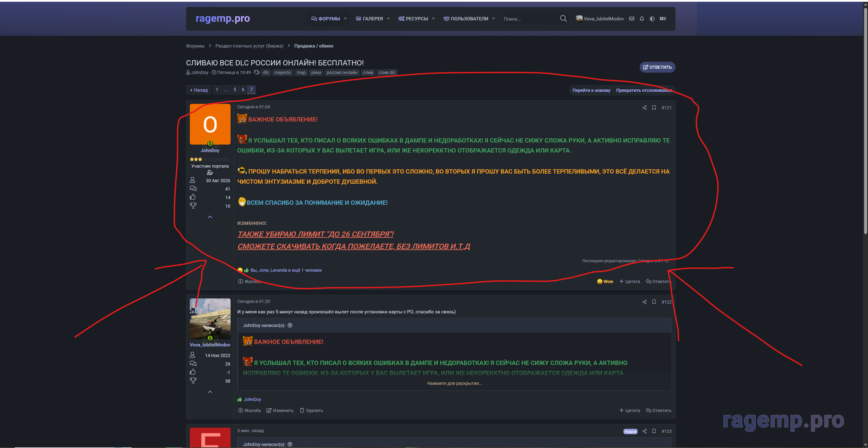Open the ФОРУМЫ menu item
Viewport: 868px width, 448px height.
[325, 19]
